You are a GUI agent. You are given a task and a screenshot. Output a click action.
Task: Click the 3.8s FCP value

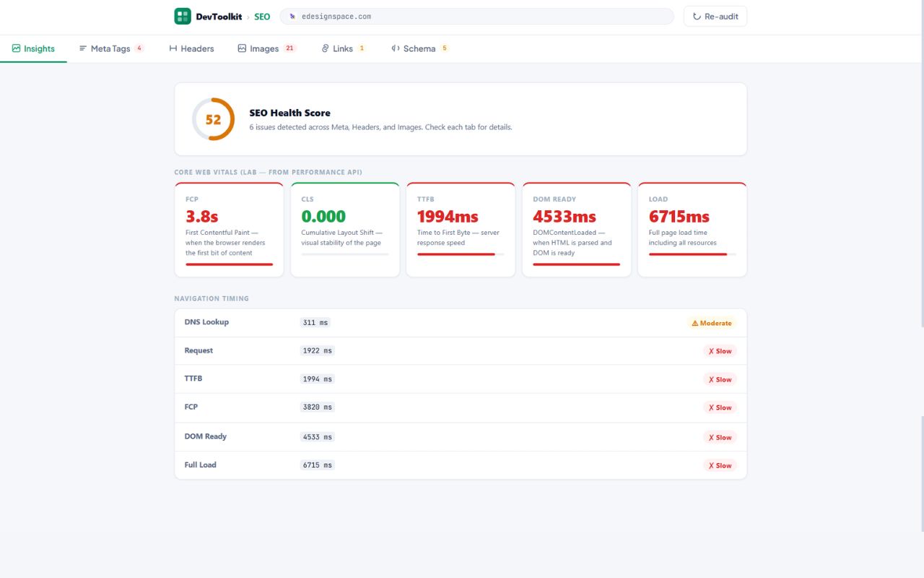point(202,216)
